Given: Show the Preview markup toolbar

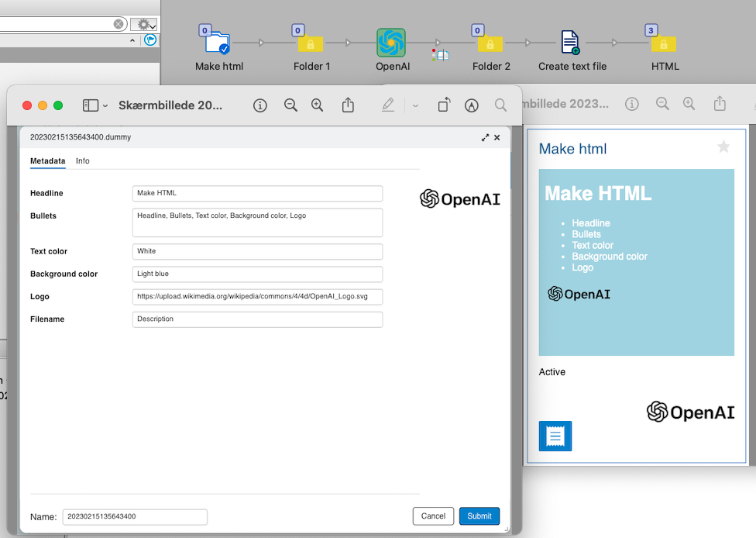Looking at the screenshot, I should tap(471, 105).
